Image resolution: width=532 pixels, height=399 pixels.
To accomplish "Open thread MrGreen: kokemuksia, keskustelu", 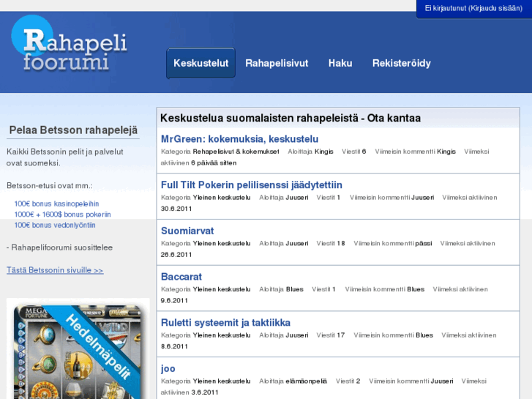I will click(239, 139).
